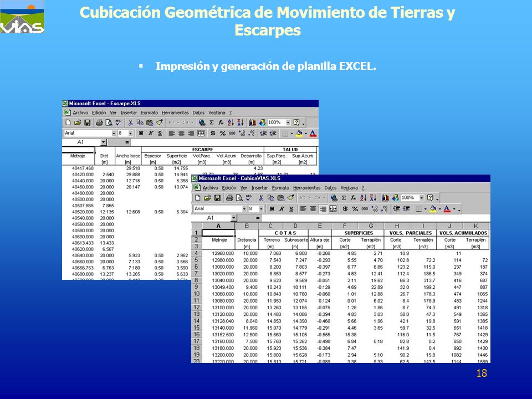The image size is (532, 399).
Task: Open Datos menu in CubicaVIAS.XLS window
Action: (x=330, y=188)
